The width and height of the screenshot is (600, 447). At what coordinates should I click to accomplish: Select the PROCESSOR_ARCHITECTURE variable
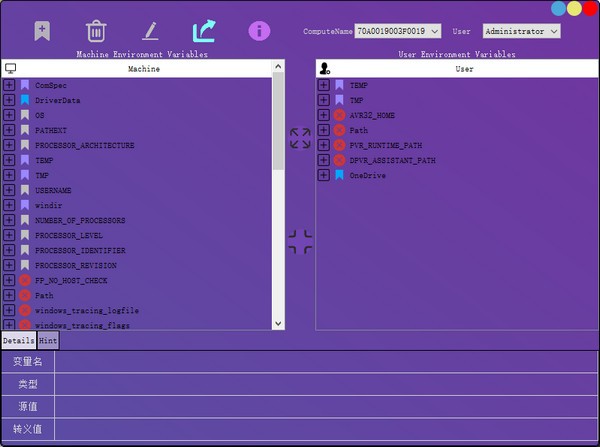(84, 145)
